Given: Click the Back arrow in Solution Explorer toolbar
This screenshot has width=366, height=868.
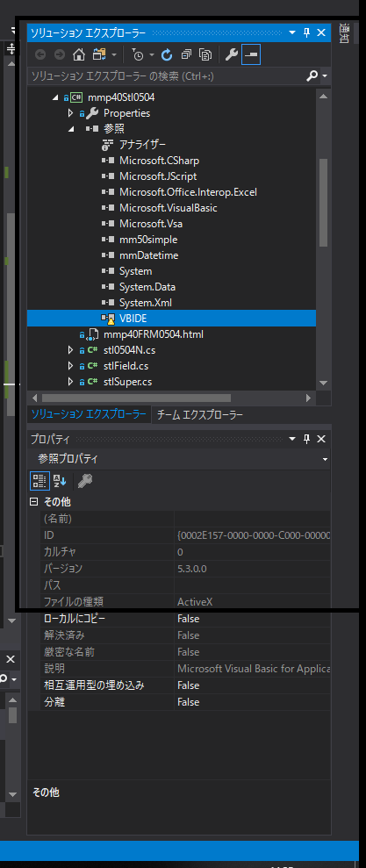Looking at the screenshot, I should click(x=40, y=54).
